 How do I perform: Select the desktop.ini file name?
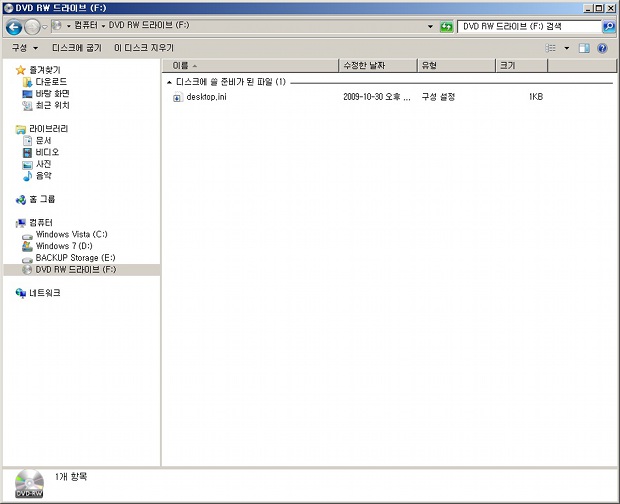click(206, 97)
